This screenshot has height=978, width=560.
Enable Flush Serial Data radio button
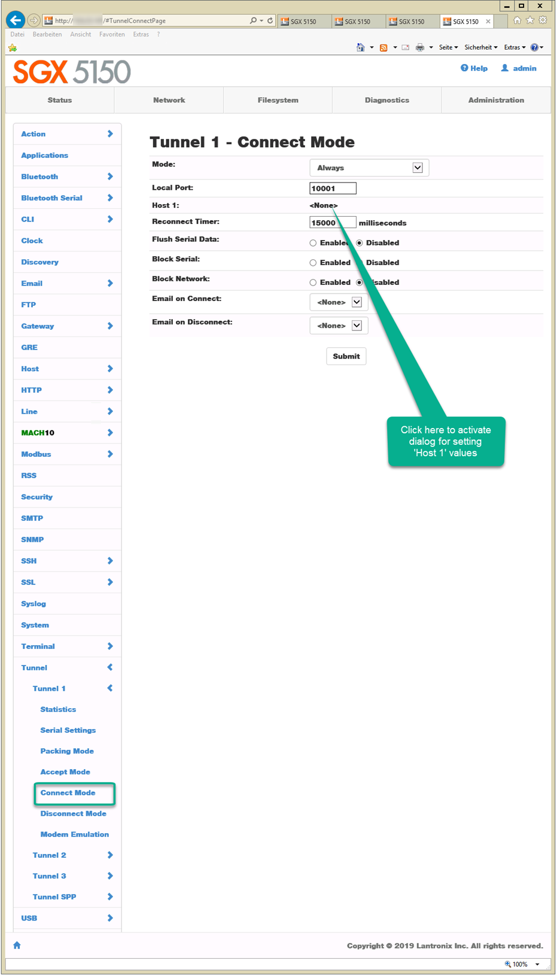pos(313,243)
